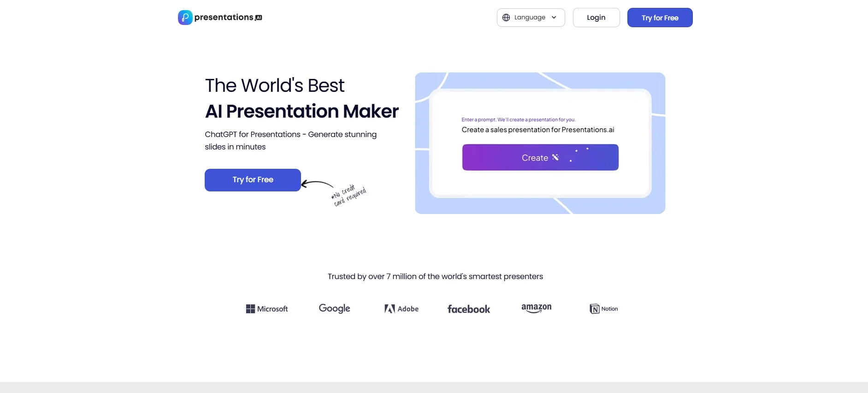This screenshot has width=868, height=393.
Task: Click the prompt text input field
Action: (x=537, y=130)
